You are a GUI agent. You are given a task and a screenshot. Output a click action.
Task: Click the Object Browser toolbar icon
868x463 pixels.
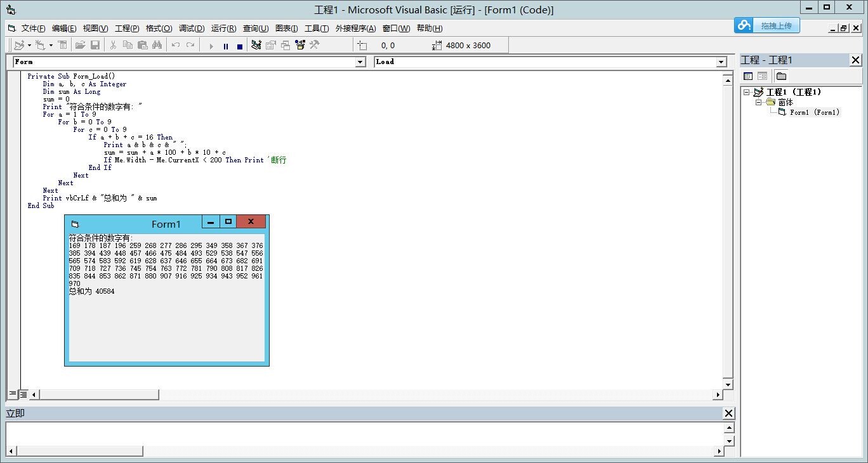pos(299,45)
